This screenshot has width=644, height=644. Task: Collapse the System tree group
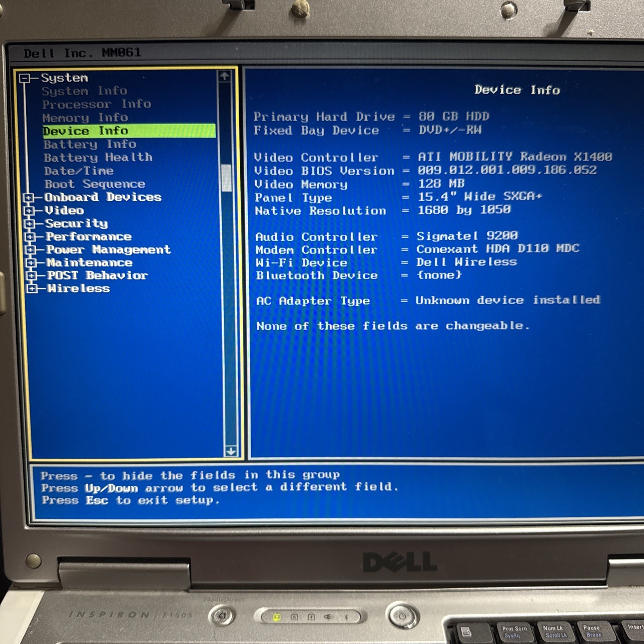[x=25, y=78]
